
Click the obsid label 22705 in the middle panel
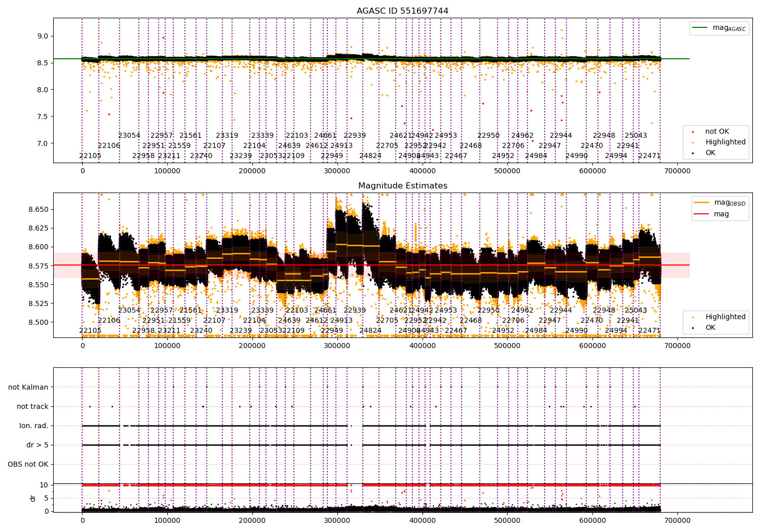tap(387, 321)
